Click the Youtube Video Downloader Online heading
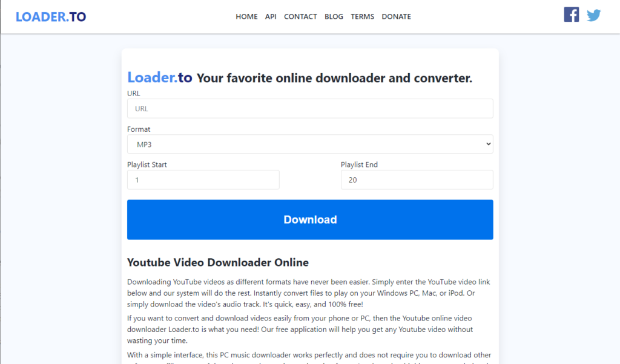This screenshot has width=620, height=364. point(218,262)
